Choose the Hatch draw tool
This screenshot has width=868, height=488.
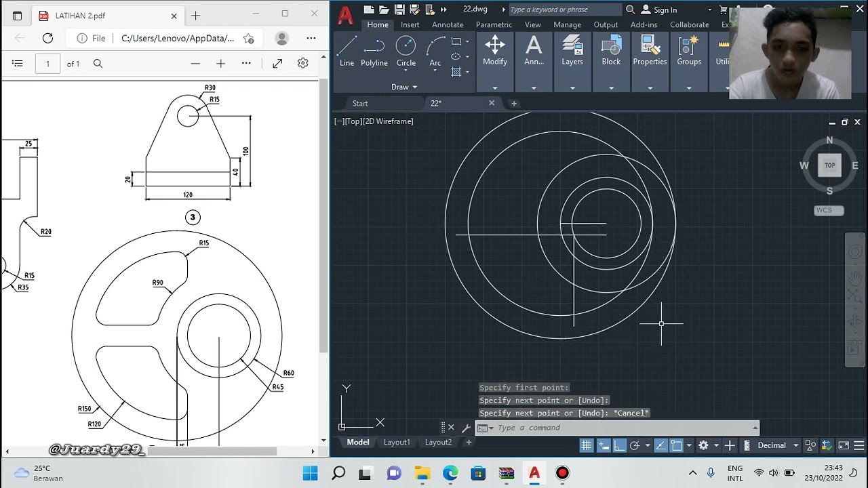pos(456,72)
